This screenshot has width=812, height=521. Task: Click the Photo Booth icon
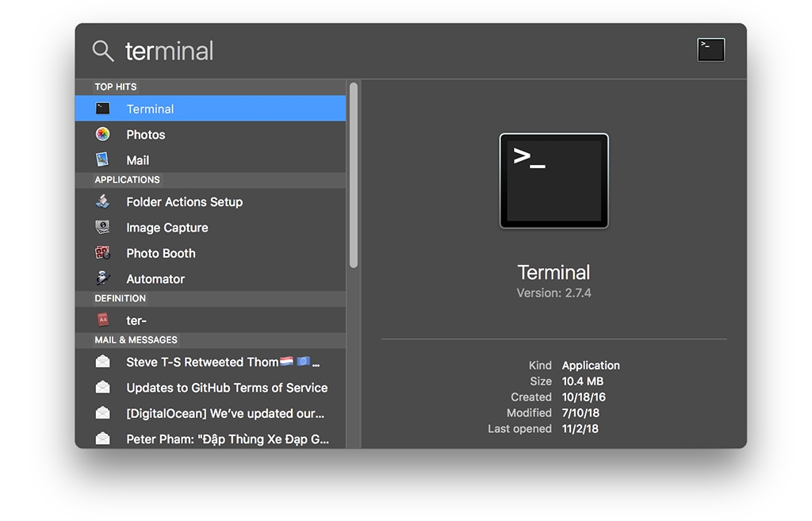102,253
